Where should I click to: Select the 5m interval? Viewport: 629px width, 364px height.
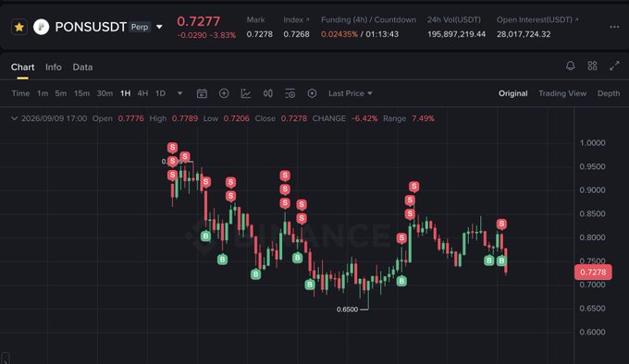[x=60, y=93]
